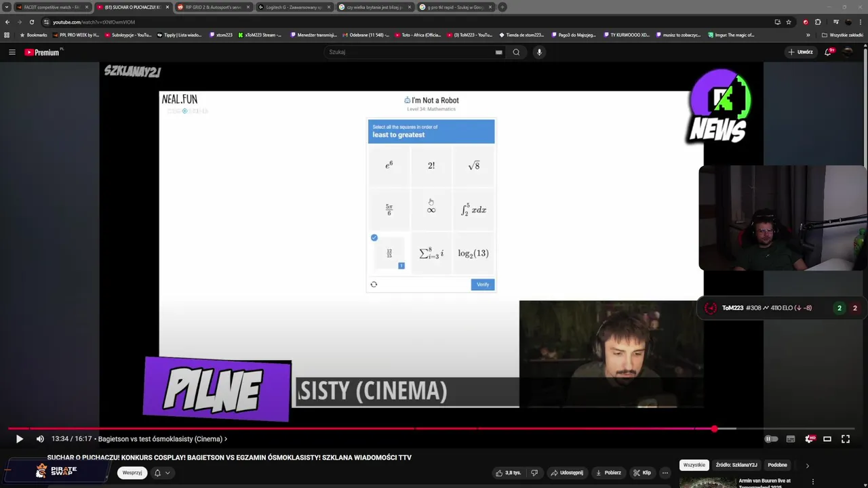The width and height of the screenshot is (868, 488).
Task: Mute the video volume
Action: 40,439
